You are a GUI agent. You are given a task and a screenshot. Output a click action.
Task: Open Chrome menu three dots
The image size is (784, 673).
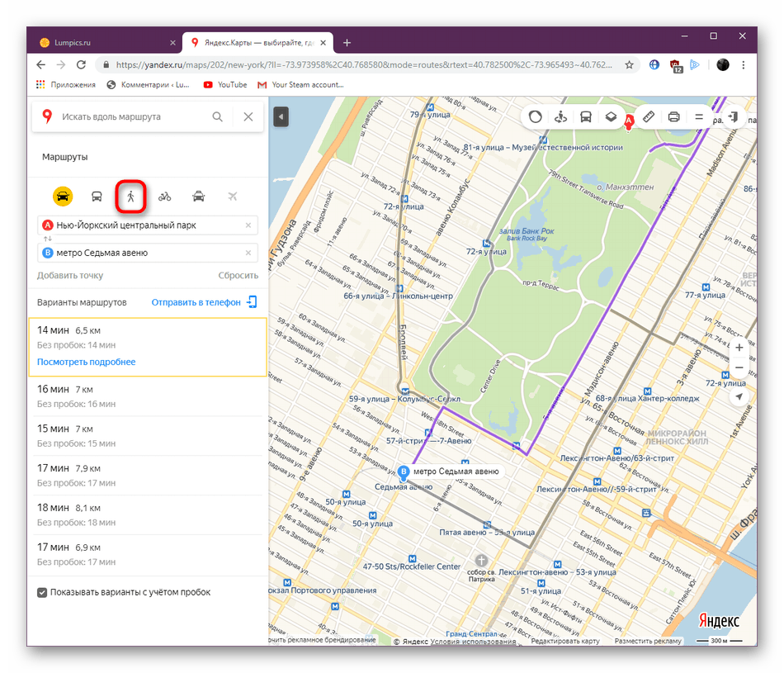(744, 64)
